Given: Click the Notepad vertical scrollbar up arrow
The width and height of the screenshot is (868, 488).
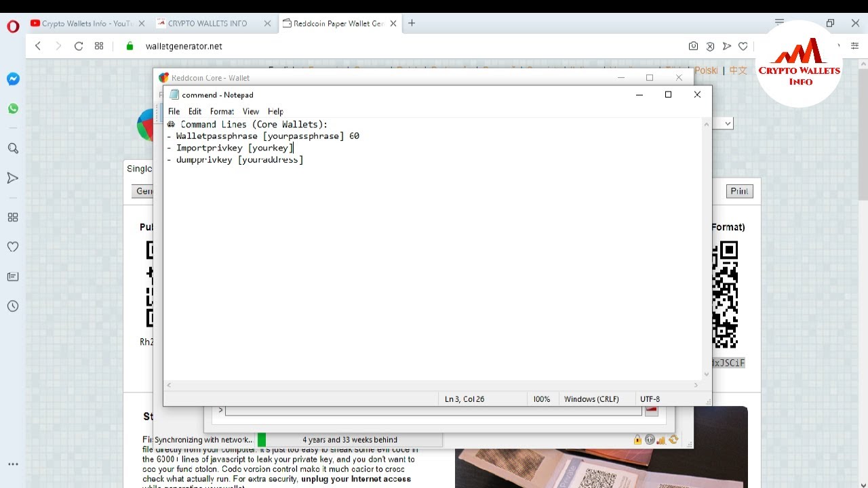Looking at the screenshot, I should click(x=706, y=124).
